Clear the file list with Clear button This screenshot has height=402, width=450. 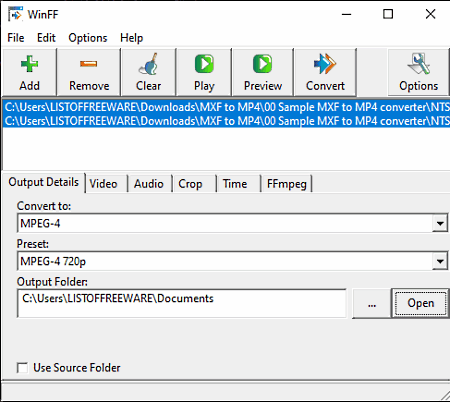pos(149,72)
